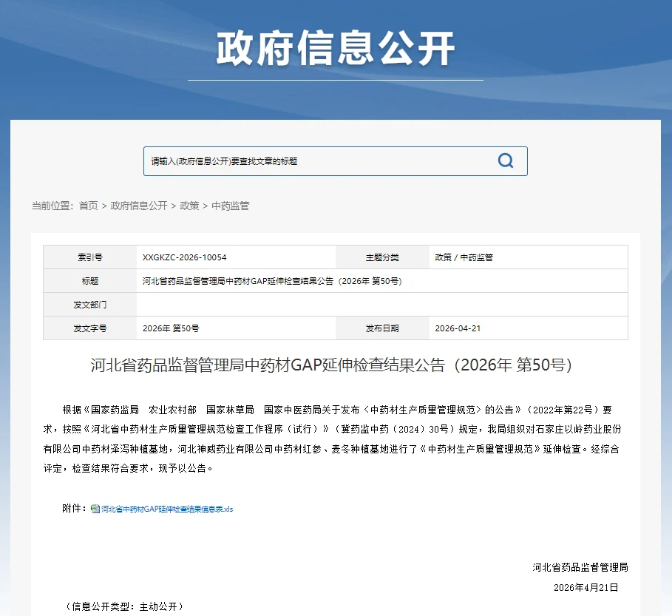Screen dimensions: 672x616
Task: Click the Excel file icon beside the attachment
Action: (x=95, y=509)
